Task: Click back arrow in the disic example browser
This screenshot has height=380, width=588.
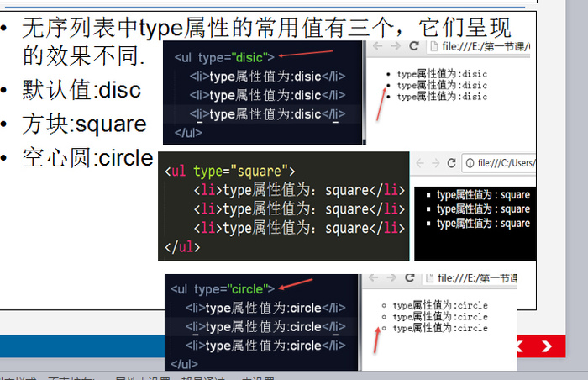Action: (x=375, y=47)
